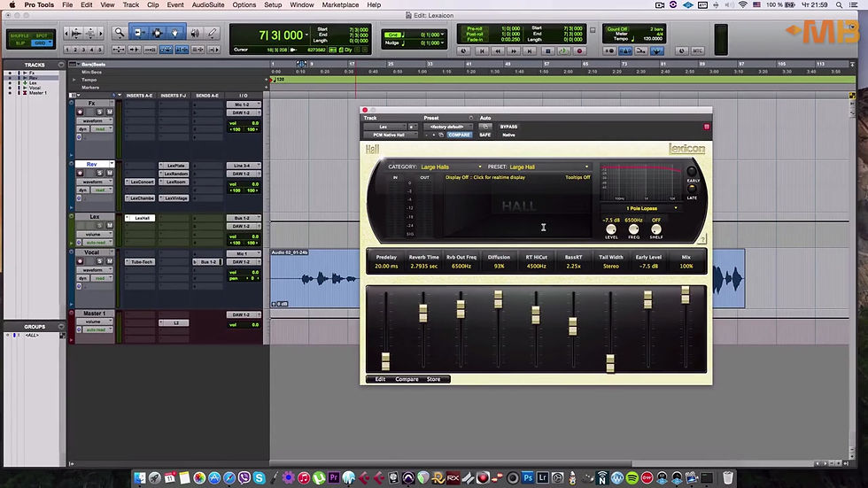Viewport: 868px width, 488px height.
Task: Open plugin PRESET Large Hall dropdown
Action: tap(548, 167)
